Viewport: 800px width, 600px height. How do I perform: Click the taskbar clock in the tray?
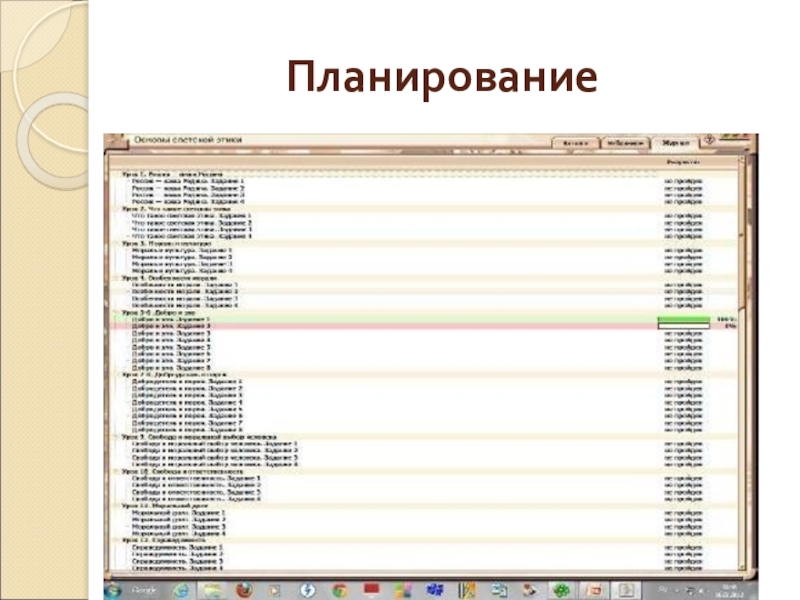732,591
